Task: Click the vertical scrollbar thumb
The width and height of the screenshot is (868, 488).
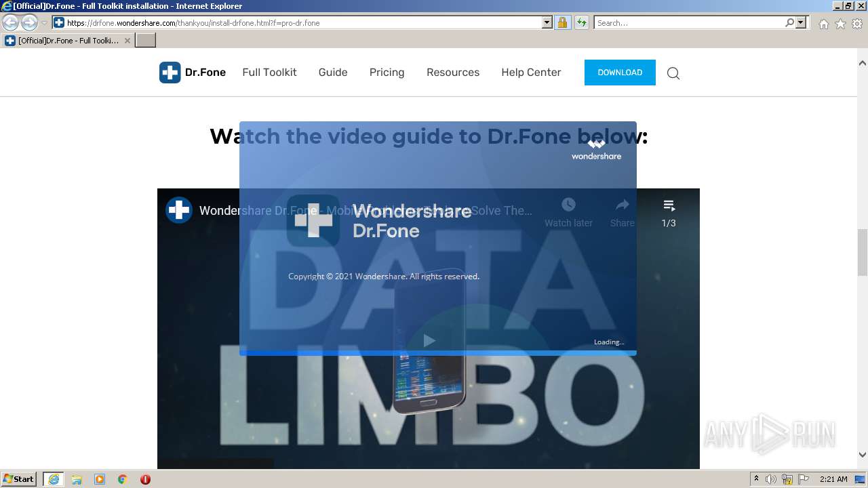Action: click(863, 252)
